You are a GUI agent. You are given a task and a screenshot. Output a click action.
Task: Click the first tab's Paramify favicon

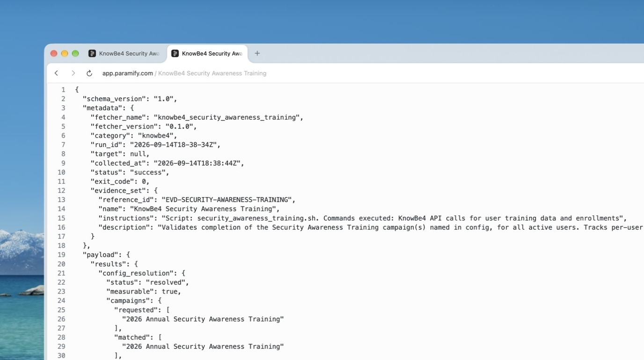[92, 53]
